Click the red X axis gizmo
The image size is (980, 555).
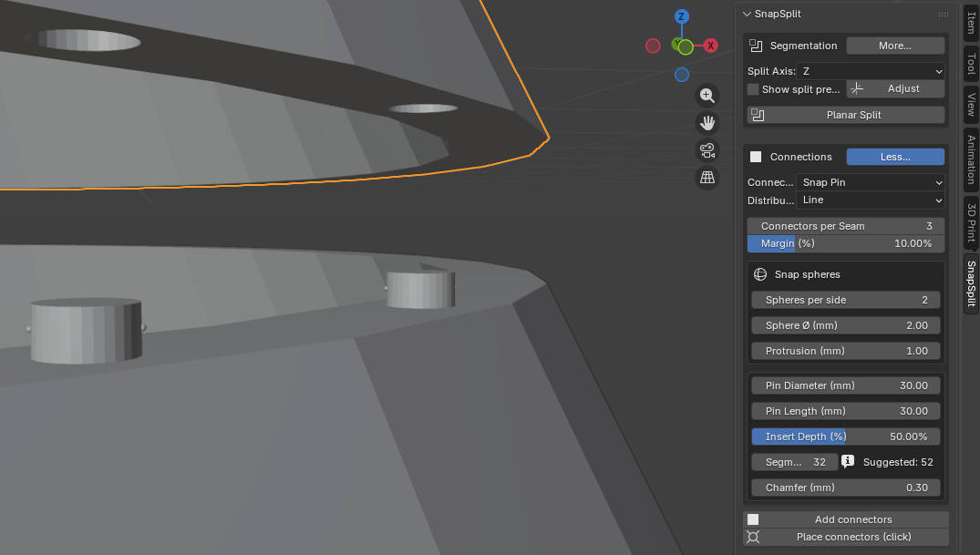[711, 46]
